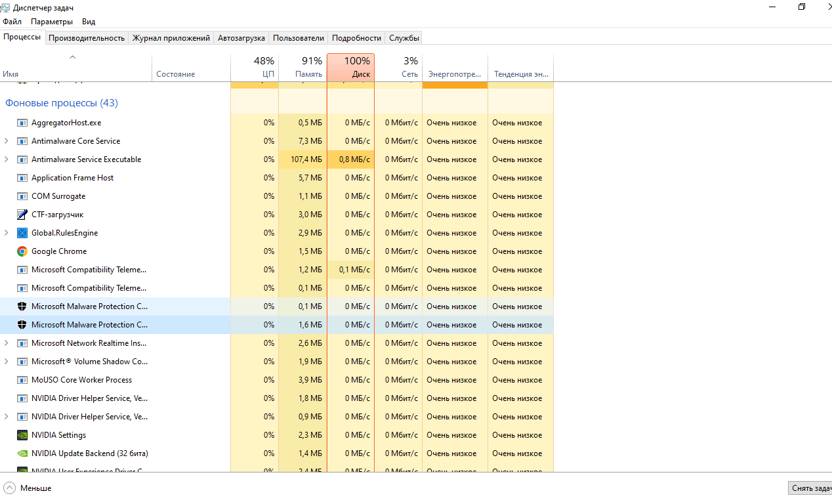Image resolution: width=832 pixels, height=504 pixels.
Task: Click the NVIDIA Update Backend icon
Action: [22, 453]
